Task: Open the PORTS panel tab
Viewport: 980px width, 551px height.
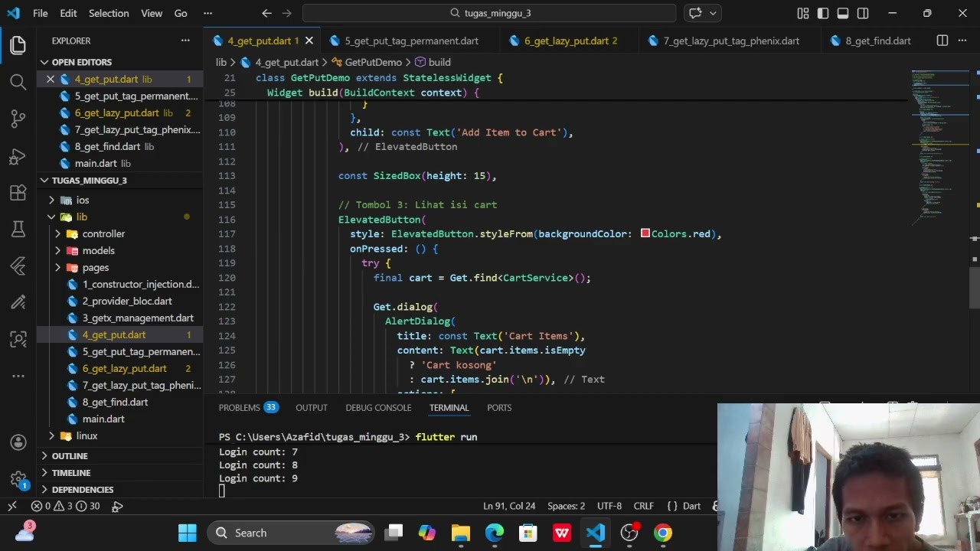Action: coord(499,408)
